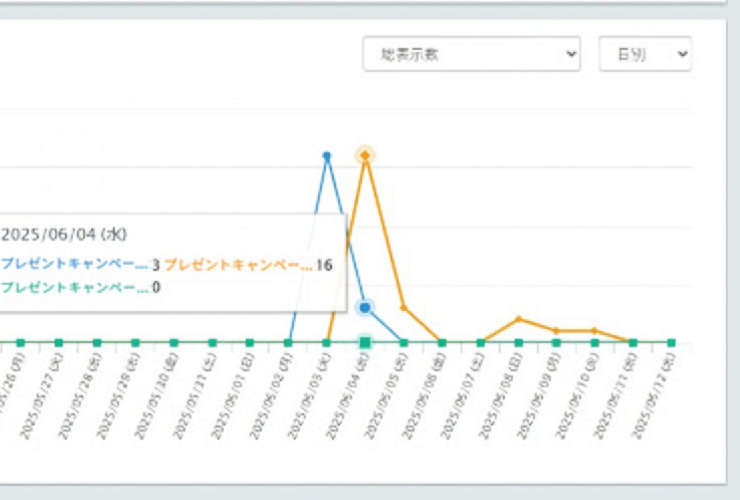Click the 2025/06/12 x-axis date label
The height and width of the screenshot is (500, 740).
point(654,397)
